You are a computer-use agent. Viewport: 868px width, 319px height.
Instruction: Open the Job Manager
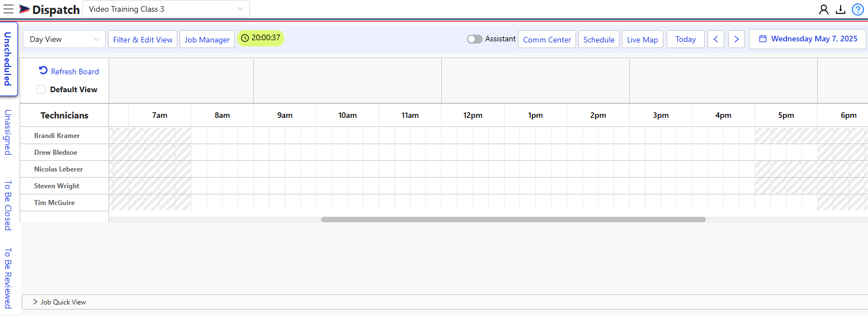[207, 39]
